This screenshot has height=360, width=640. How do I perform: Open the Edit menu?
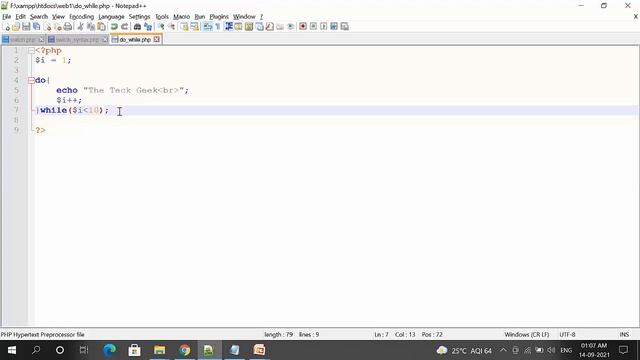pos(20,17)
